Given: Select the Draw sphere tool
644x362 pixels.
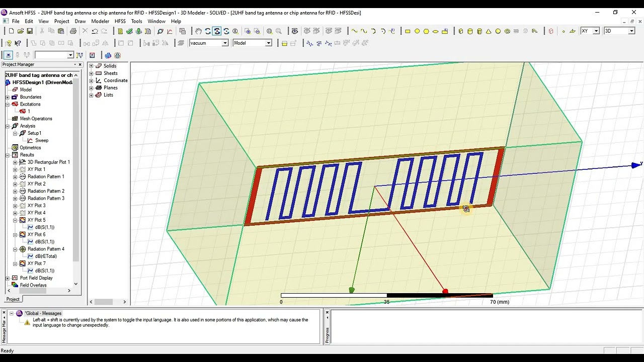Looking at the screenshot, I should (x=498, y=31).
